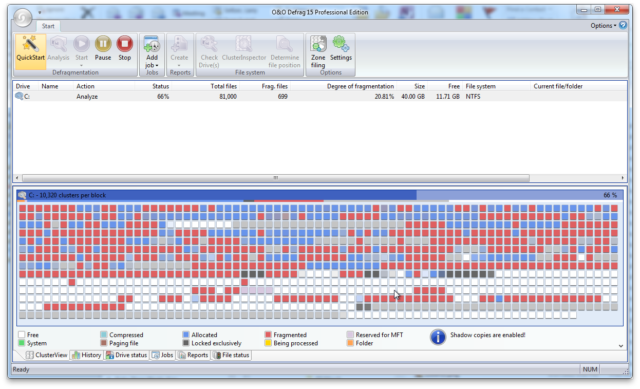The image size is (640, 389).
Task: Switch to the ClusterView tab
Action: coord(47,355)
